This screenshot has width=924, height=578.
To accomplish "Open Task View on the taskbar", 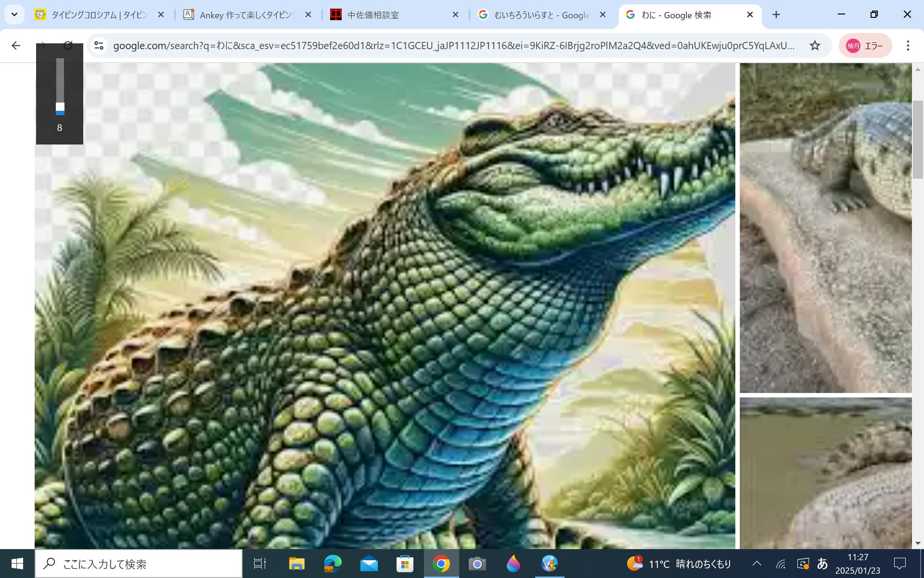I will 260,564.
